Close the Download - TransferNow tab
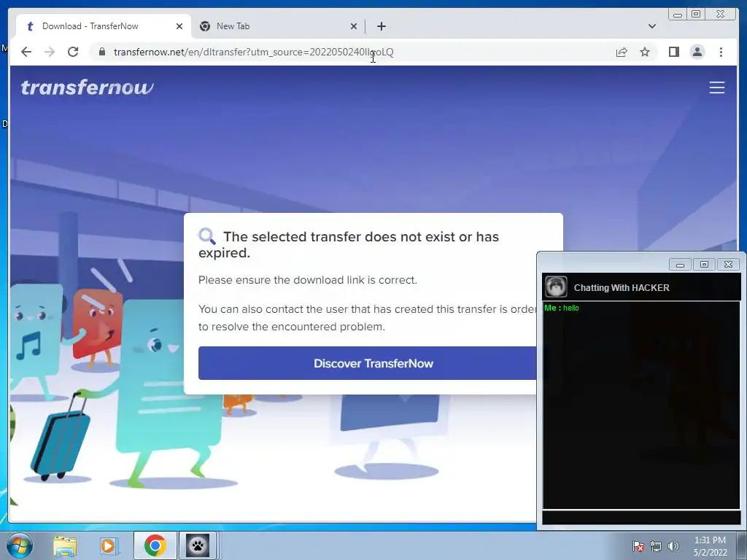The image size is (747, 560). [x=179, y=26]
